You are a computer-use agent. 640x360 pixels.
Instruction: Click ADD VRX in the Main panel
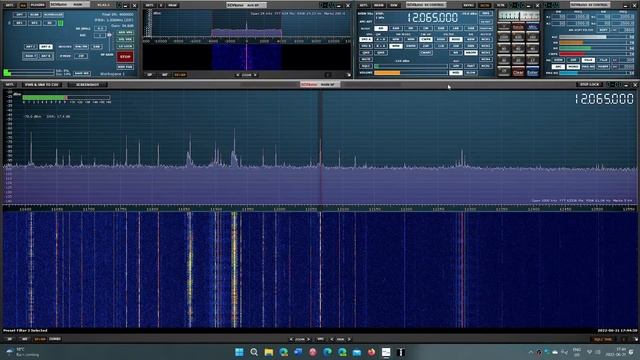[x=125, y=32]
